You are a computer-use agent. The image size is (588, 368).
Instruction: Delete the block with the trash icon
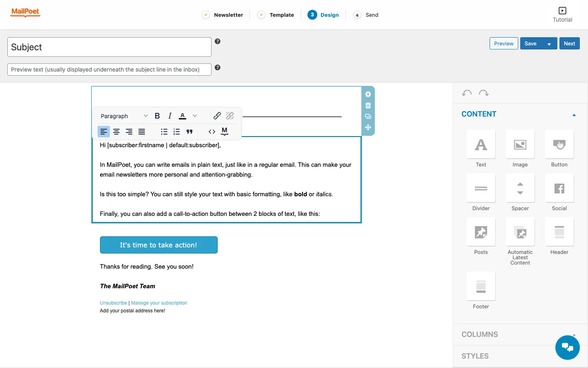click(368, 105)
